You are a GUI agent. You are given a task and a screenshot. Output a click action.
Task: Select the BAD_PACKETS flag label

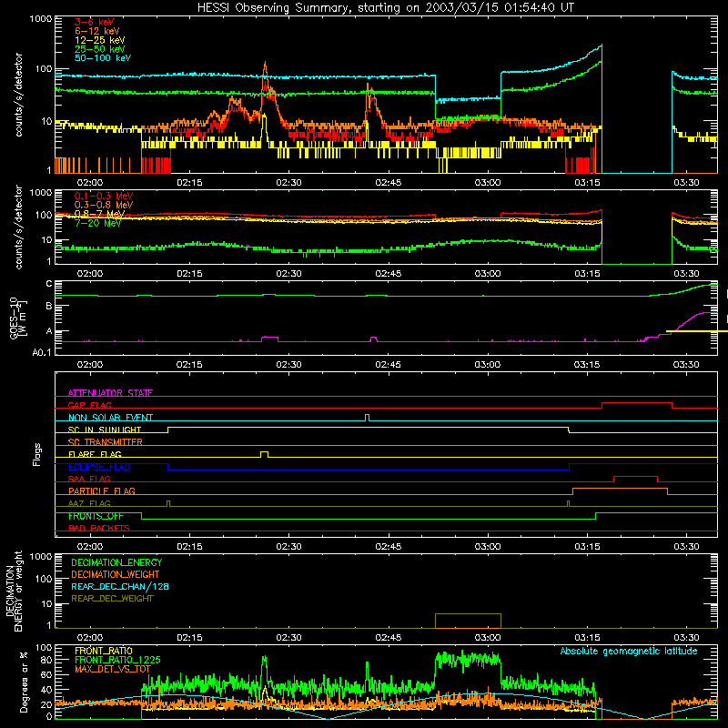point(99,528)
